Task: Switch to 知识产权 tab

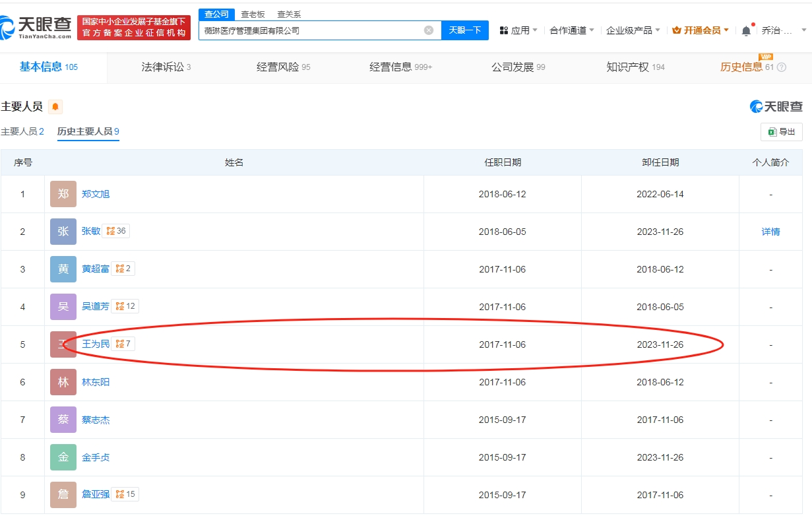Action: [x=636, y=67]
